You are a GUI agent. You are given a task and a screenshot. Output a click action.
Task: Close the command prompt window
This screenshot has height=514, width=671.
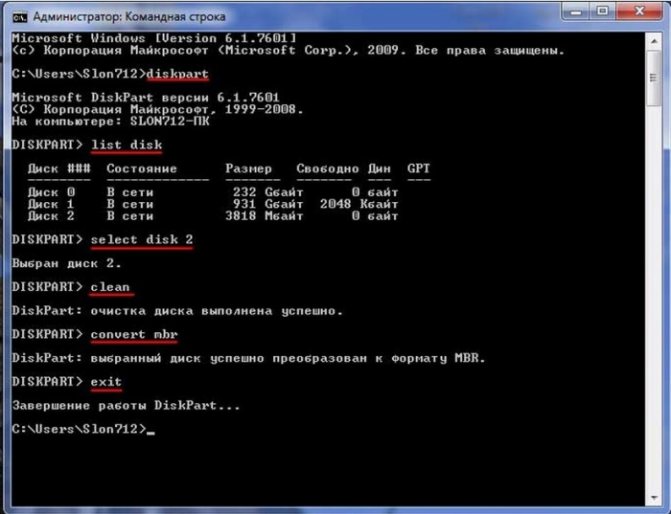coord(639,11)
